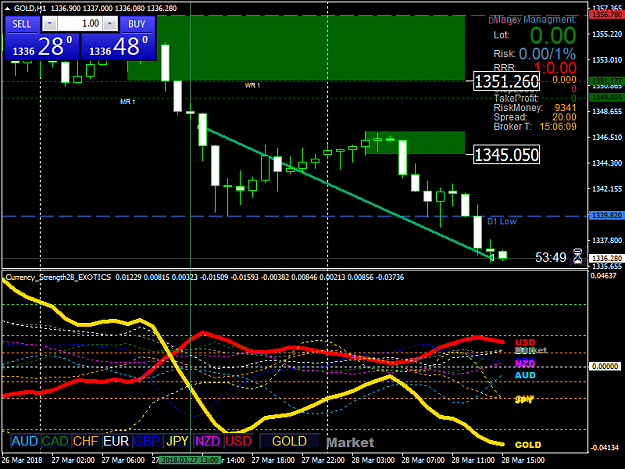Click the Spread 20.00 value
Image resolution: width=625 pixels, height=469 pixels.
[564, 117]
